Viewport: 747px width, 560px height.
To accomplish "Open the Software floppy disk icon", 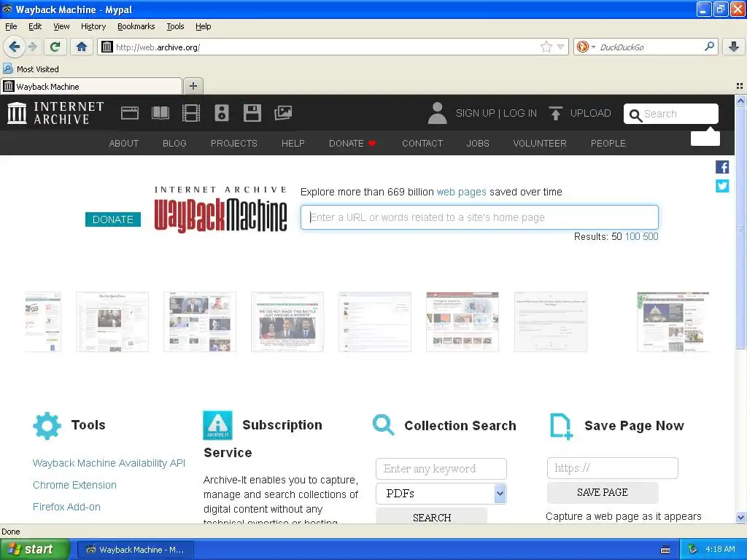I will click(x=252, y=113).
